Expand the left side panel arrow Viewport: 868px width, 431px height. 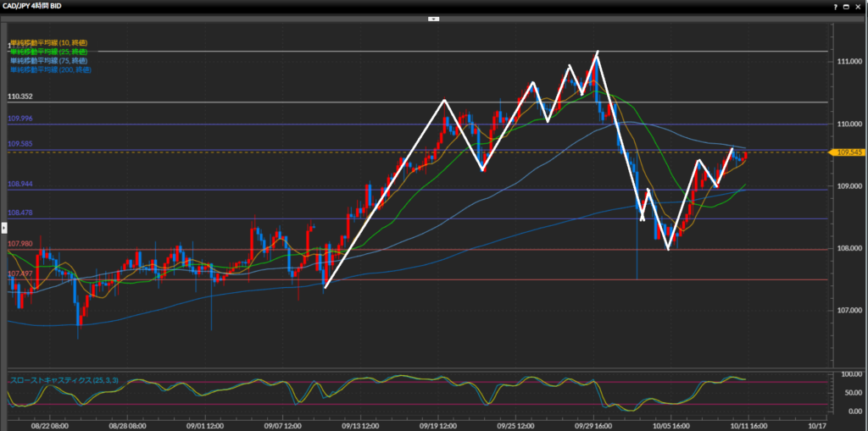click(x=3, y=227)
